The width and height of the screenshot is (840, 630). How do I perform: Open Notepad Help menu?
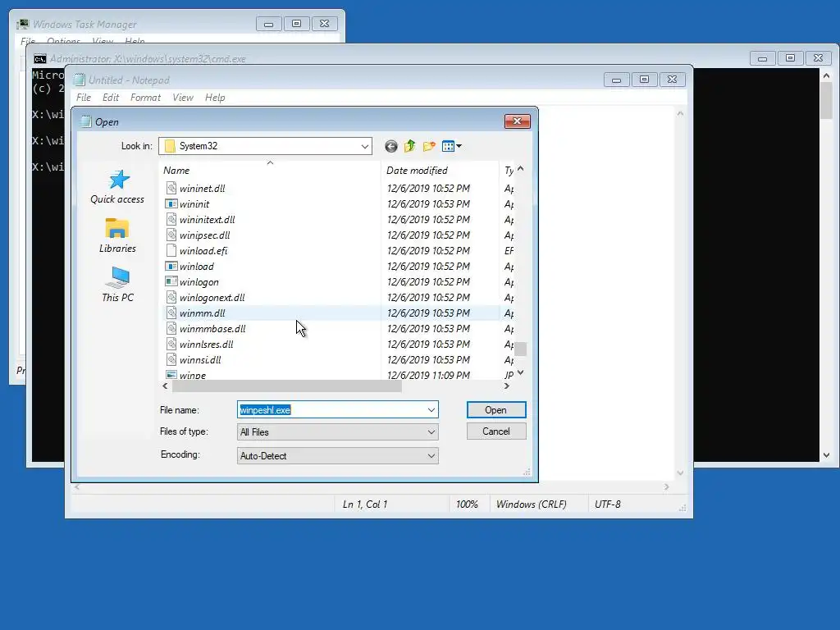(215, 98)
